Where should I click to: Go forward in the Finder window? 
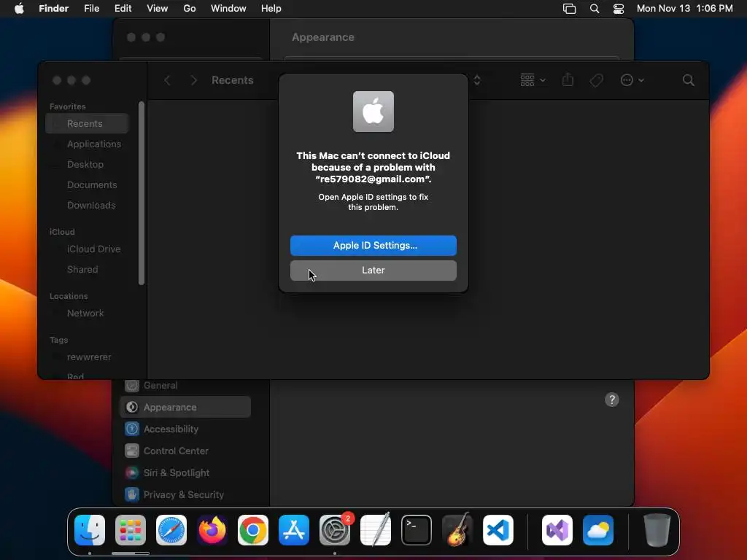(x=194, y=80)
